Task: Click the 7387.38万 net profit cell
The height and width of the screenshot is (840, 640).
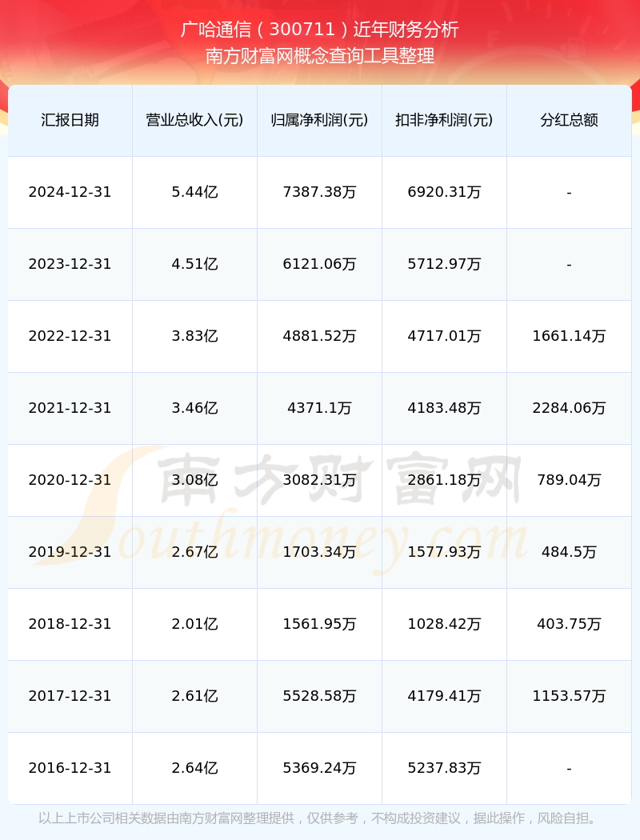Action: (319, 192)
